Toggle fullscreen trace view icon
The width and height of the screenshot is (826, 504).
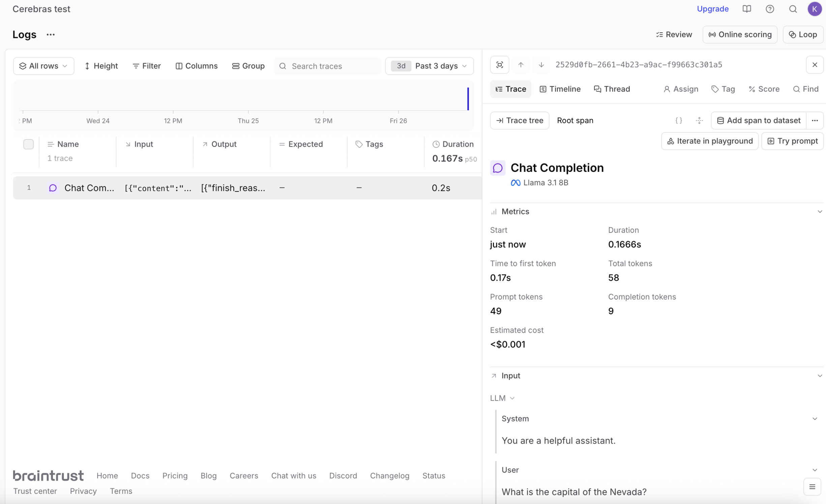[499, 65]
